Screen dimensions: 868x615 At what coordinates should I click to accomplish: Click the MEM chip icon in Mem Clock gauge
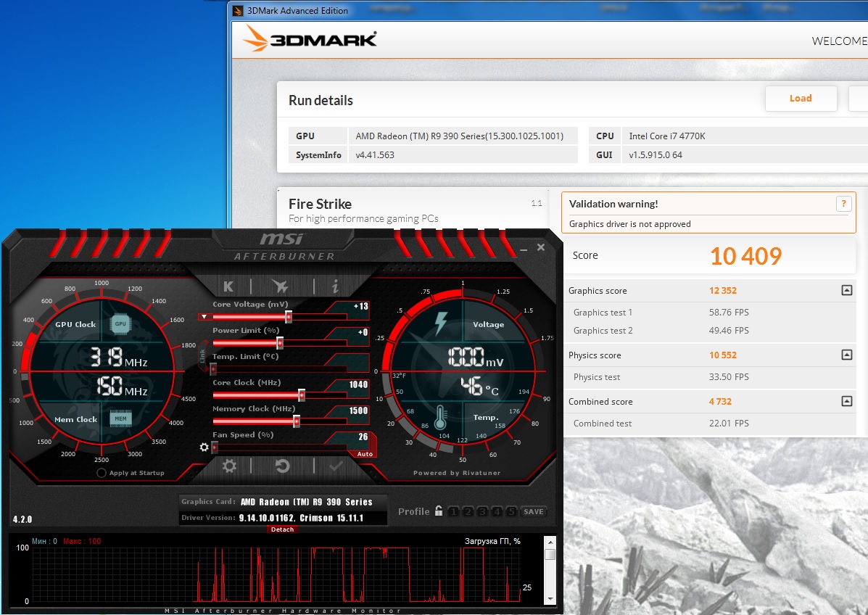tap(120, 418)
